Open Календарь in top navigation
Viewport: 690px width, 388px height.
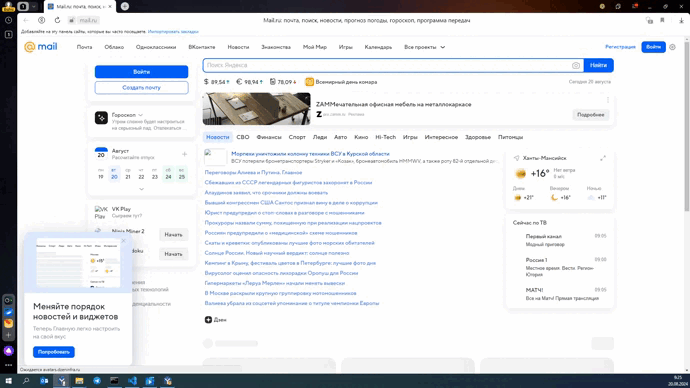tap(378, 47)
